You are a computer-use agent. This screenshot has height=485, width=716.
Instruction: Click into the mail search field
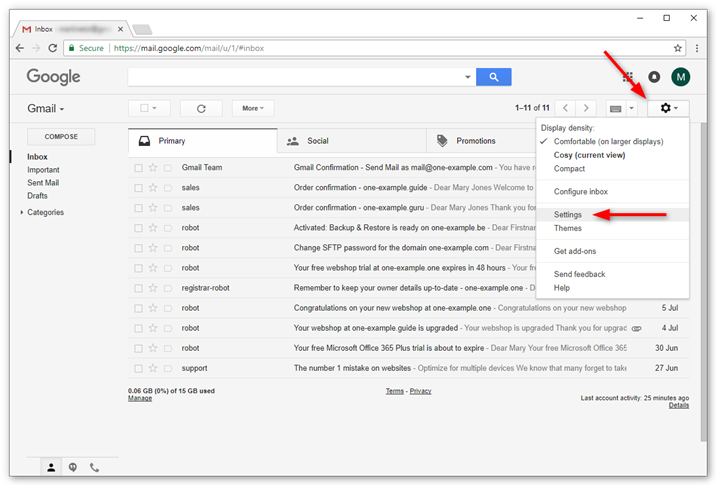pyautogui.click(x=297, y=77)
